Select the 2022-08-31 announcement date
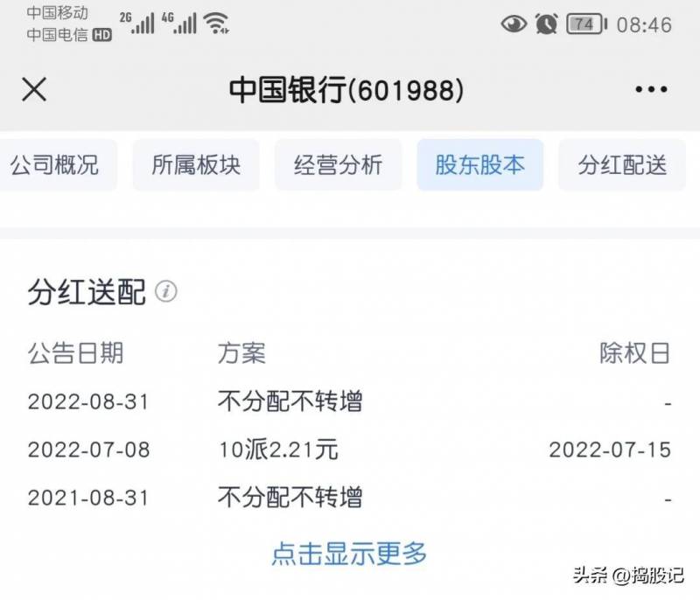This screenshot has height=600, width=700. [x=88, y=401]
